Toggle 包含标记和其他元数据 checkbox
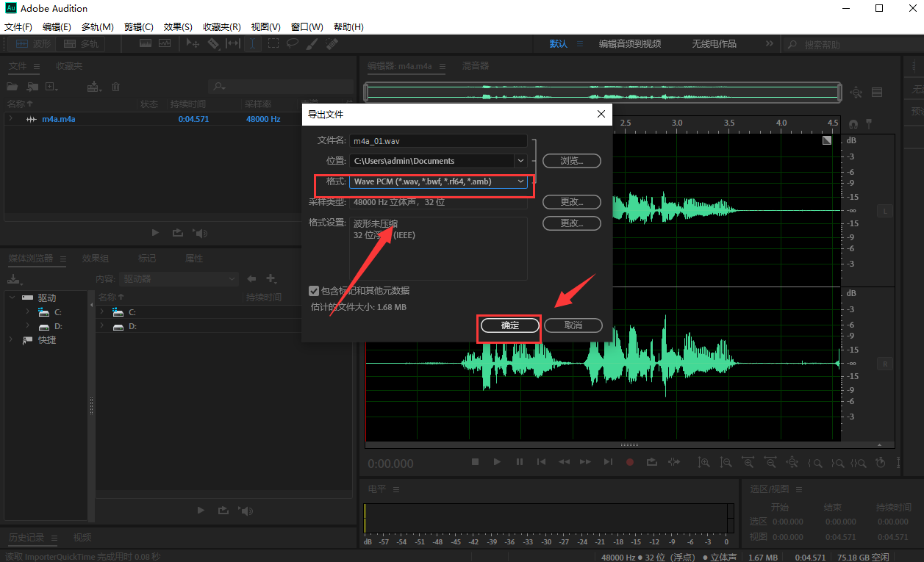This screenshot has height=562, width=924. click(x=315, y=291)
